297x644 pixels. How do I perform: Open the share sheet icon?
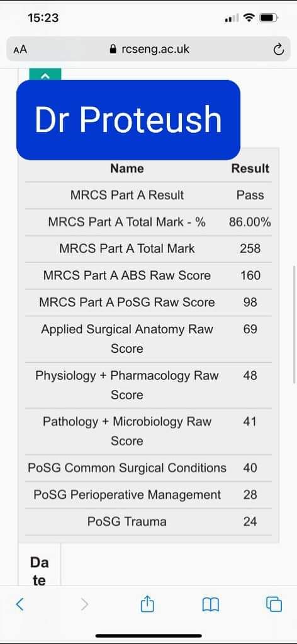tap(147, 604)
